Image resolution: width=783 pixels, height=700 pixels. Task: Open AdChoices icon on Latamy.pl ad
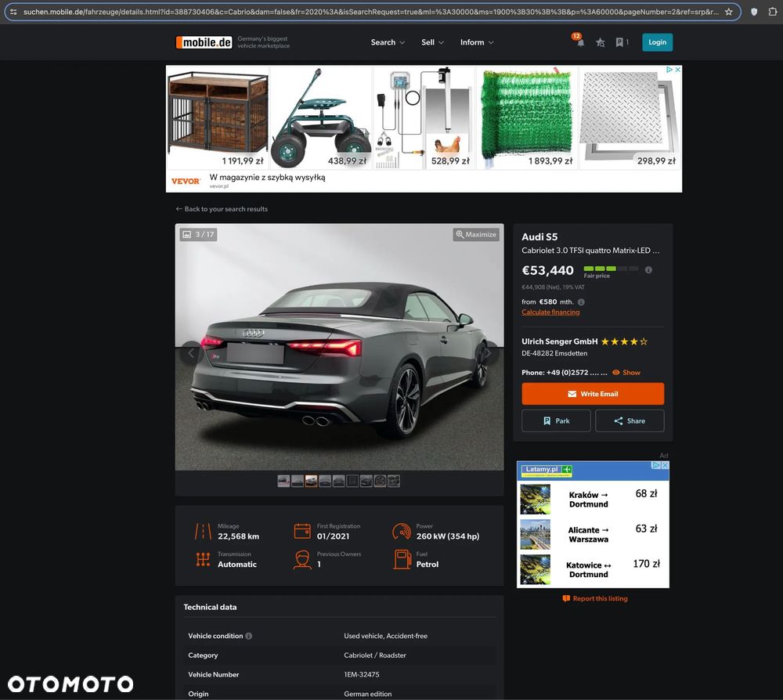tap(656, 465)
